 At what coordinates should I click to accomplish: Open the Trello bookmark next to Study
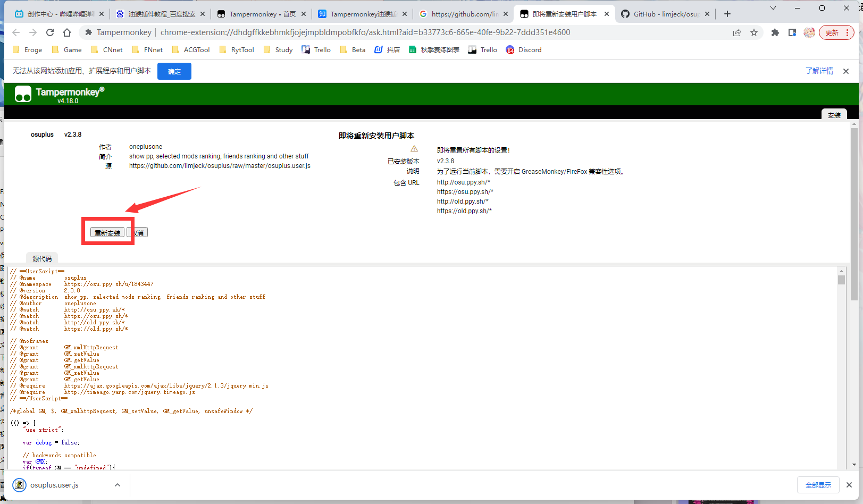pos(316,50)
